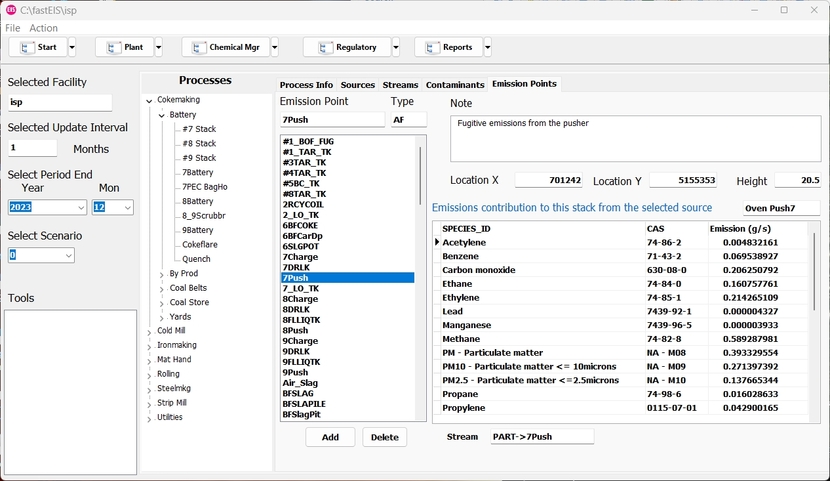Open the Chemical Mgr toolbar button

(x=225, y=47)
